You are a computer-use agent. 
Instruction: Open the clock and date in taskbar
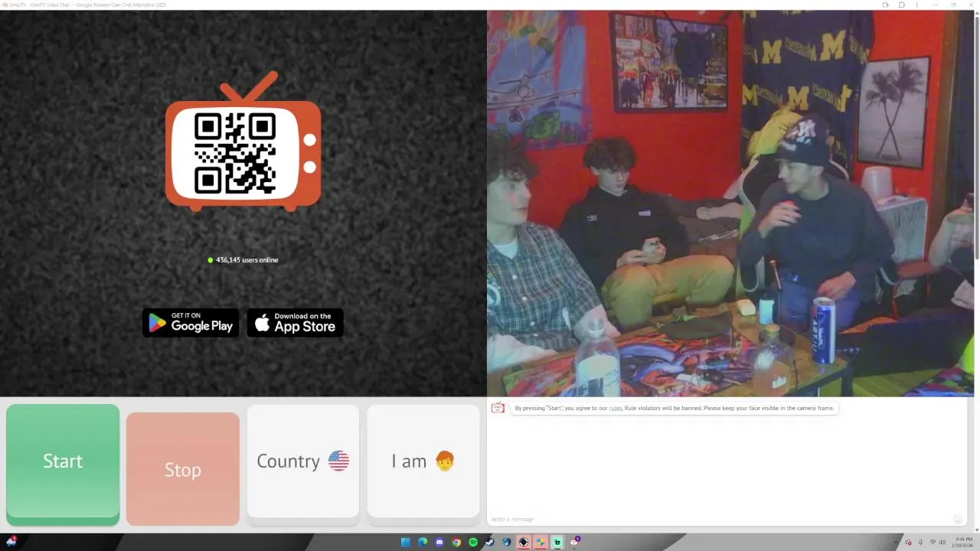pos(962,543)
